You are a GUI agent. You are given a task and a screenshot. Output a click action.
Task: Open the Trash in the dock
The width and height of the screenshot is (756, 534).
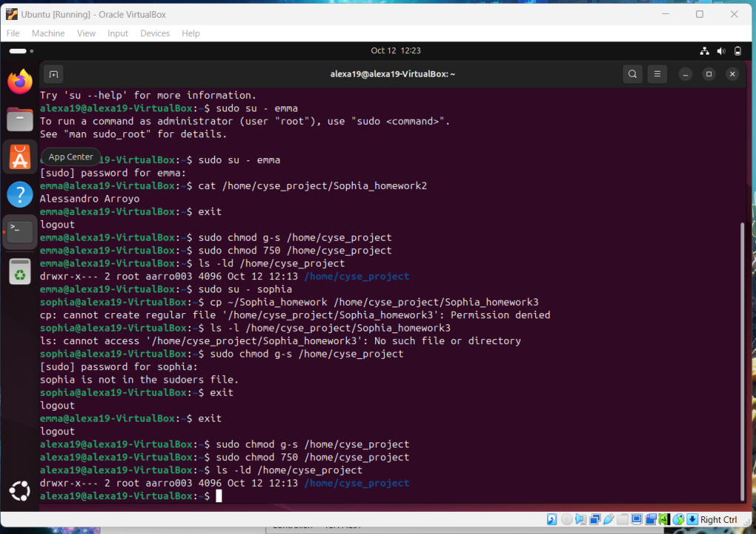(x=20, y=272)
